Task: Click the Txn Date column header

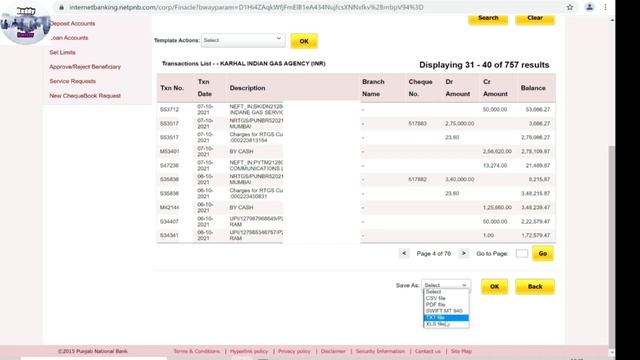Action: (204, 88)
